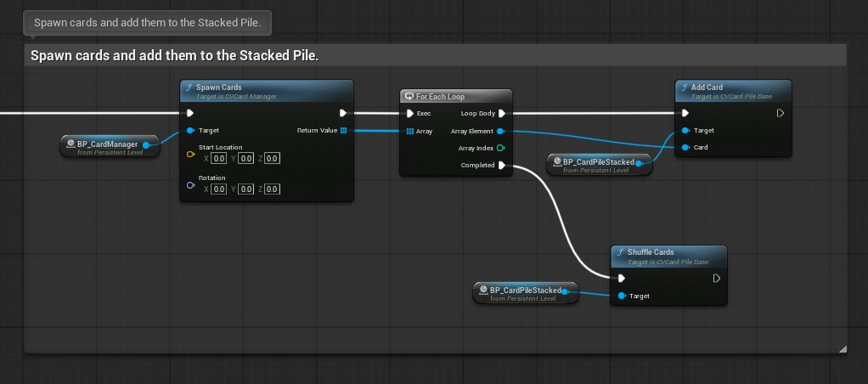Click the Completed execution output pin
Viewport: 868px width, 384px height.
tap(502, 165)
